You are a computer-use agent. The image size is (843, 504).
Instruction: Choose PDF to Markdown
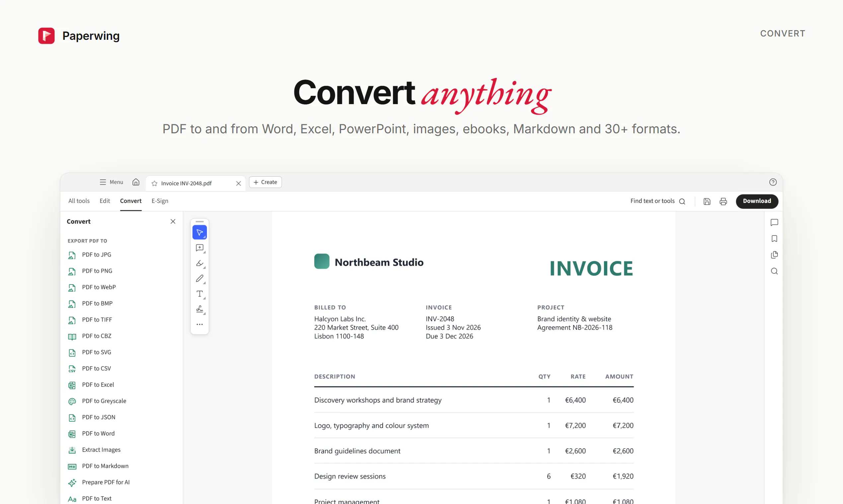[121, 466]
